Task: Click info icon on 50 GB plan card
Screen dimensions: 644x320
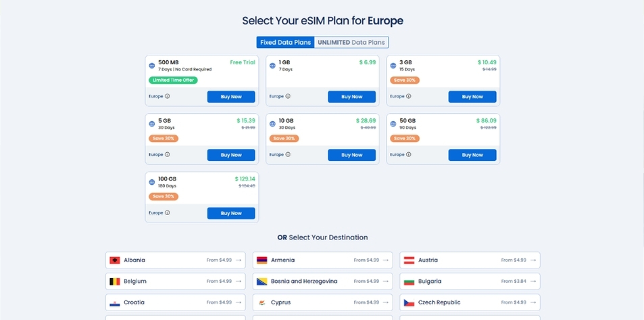Action: coord(409,155)
